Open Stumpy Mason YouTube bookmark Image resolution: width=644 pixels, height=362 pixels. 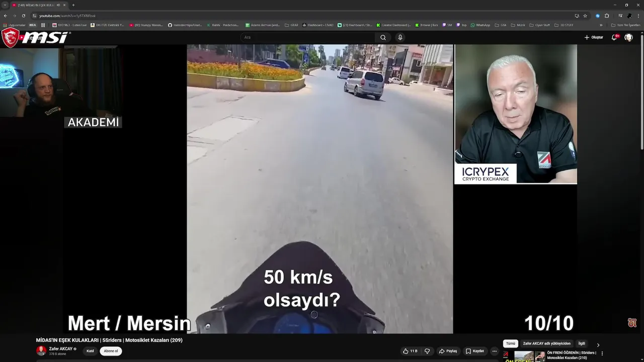tap(146, 25)
